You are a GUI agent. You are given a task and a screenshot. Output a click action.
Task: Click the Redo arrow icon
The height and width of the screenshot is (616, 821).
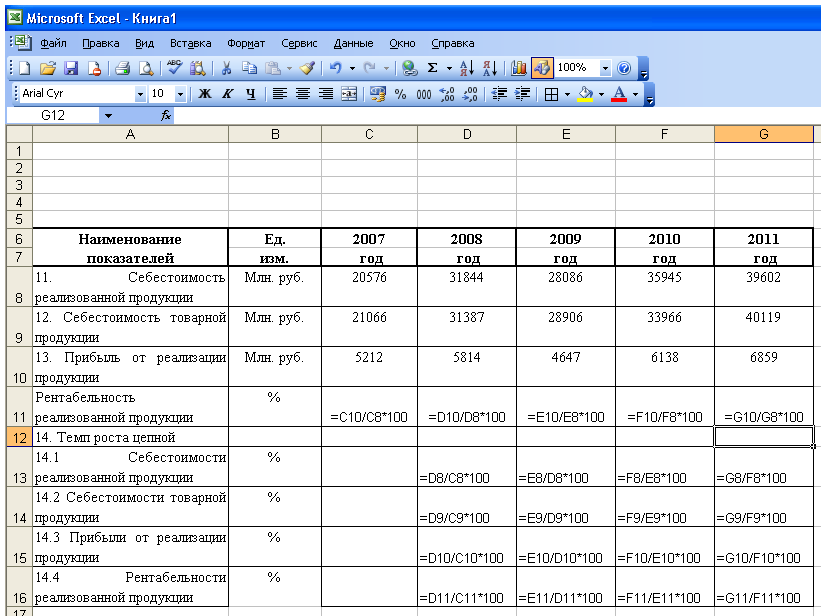pos(370,68)
